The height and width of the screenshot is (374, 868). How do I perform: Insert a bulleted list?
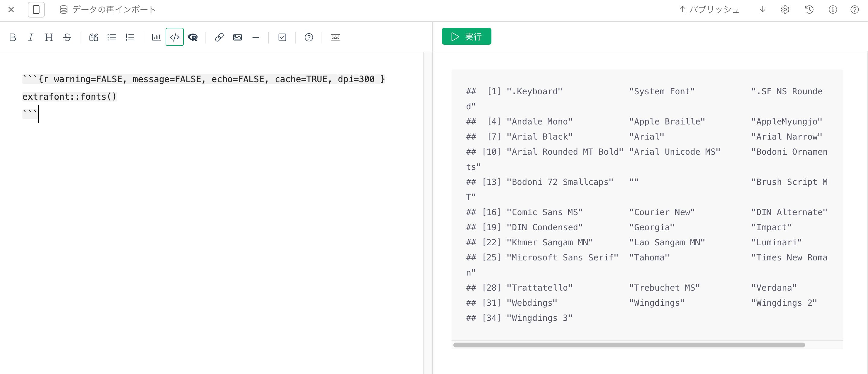pyautogui.click(x=112, y=37)
